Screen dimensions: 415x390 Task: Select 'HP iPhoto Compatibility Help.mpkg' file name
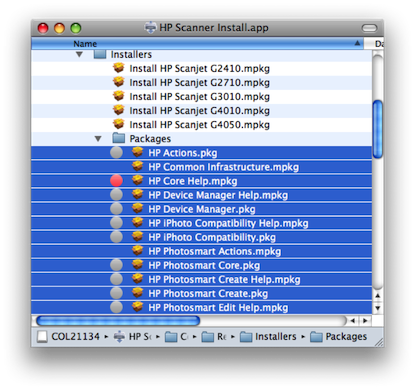(x=228, y=223)
